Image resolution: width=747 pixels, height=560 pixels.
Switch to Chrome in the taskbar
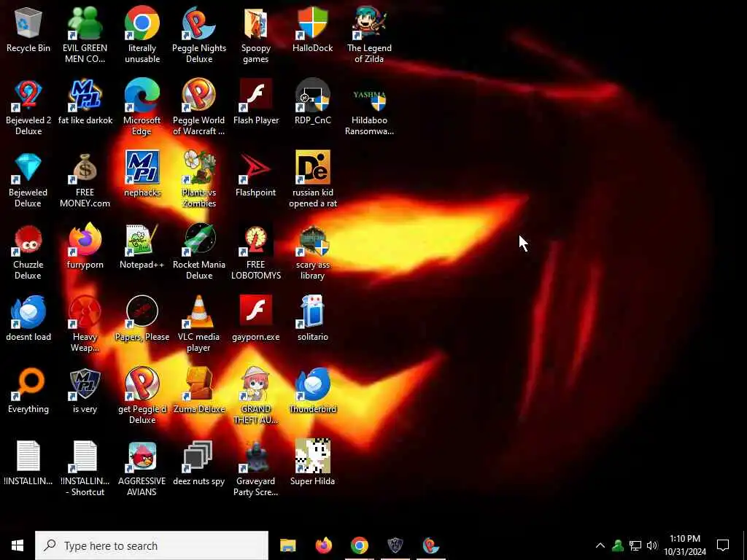click(x=359, y=545)
